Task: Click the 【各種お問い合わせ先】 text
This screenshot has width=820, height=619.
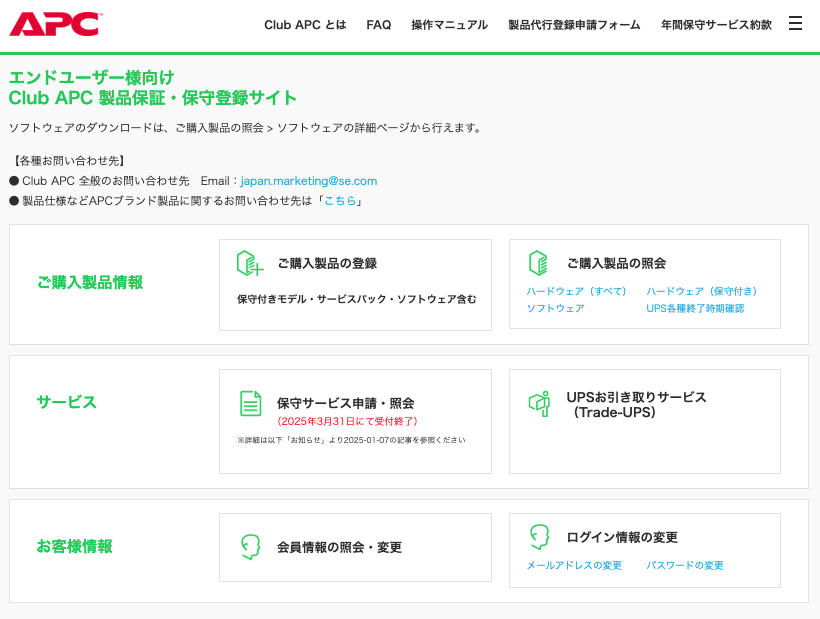Action: tap(67, 161)
